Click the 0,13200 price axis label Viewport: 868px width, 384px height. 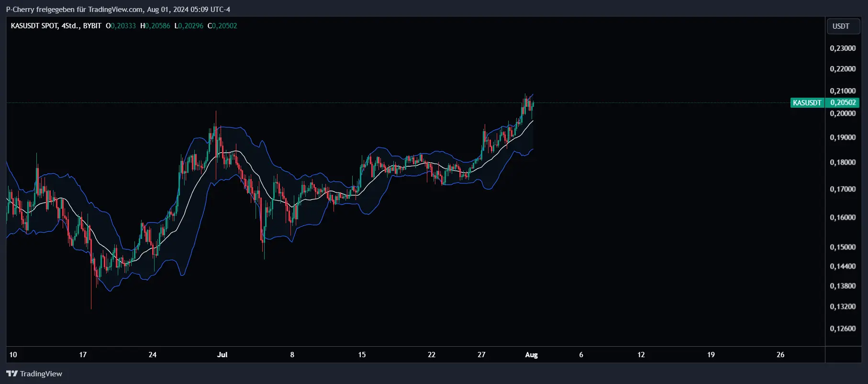pos(843,306)
